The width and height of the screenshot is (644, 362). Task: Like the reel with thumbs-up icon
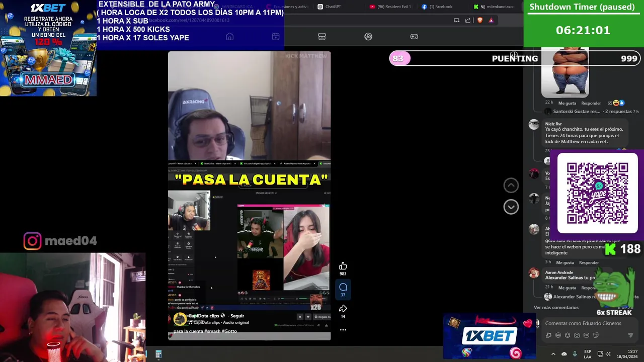click(343, 266)
